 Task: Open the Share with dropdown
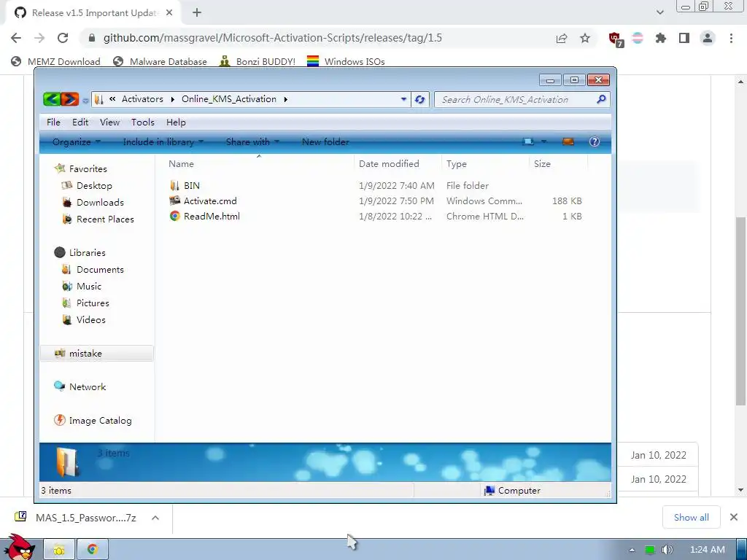click(252, 141)
